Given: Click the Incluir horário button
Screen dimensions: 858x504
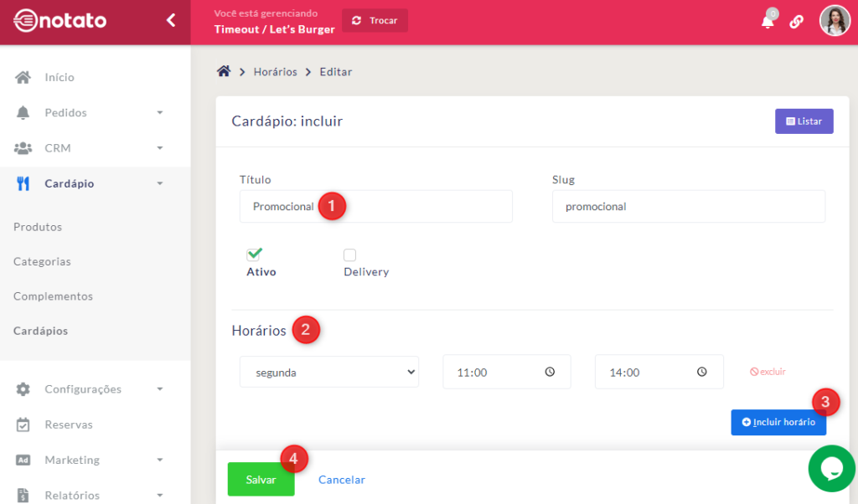Looking at the screenshot, I should 778,422.
